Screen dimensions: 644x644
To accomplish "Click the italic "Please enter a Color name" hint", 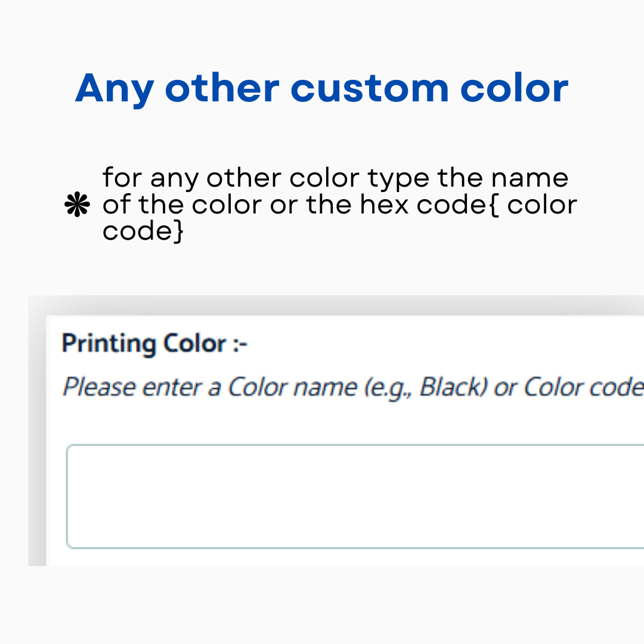I will (353, 388).
